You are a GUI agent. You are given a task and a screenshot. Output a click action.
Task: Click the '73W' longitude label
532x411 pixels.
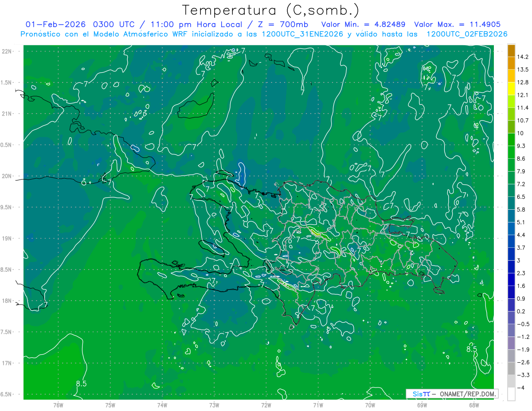point(214,405)
